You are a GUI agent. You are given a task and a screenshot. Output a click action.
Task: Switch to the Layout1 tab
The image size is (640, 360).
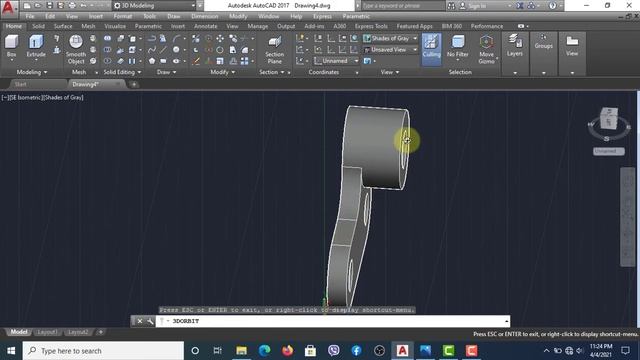[47, 332]
